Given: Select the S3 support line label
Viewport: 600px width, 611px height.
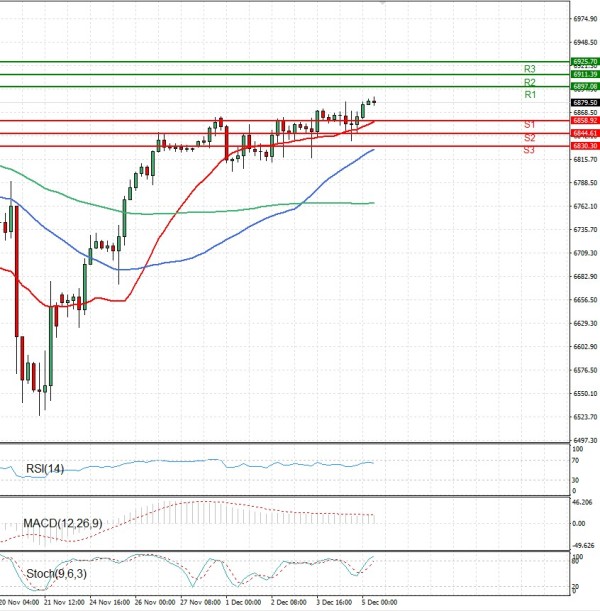Looking at the screenshot, I should [x=528, y=150].
